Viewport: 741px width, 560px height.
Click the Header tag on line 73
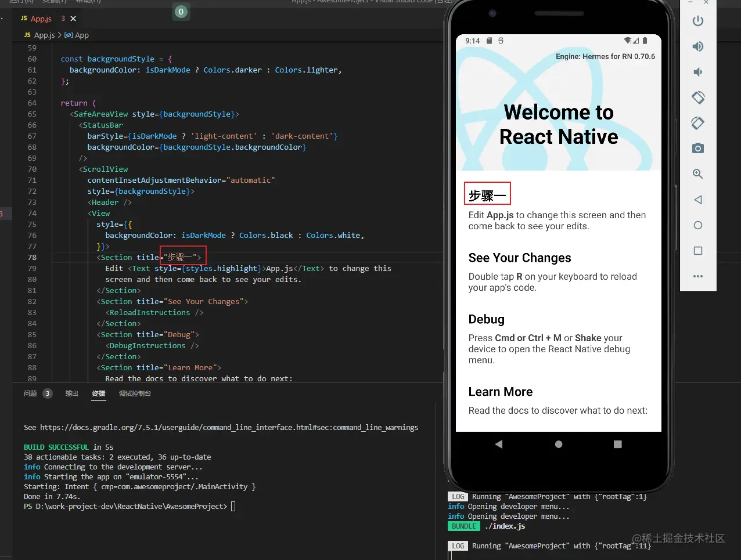(x=105, y=203)
